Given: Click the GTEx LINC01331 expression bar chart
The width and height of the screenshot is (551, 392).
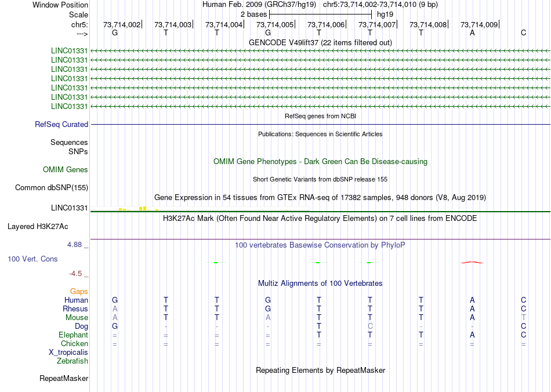Looking at the screenshot, I should click(200, 209).
